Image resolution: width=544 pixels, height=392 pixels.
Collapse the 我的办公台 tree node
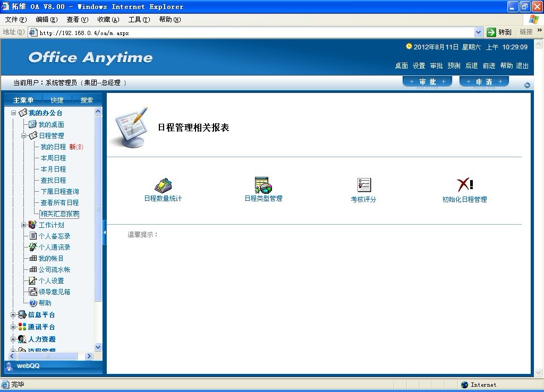(x=14, y=113)
